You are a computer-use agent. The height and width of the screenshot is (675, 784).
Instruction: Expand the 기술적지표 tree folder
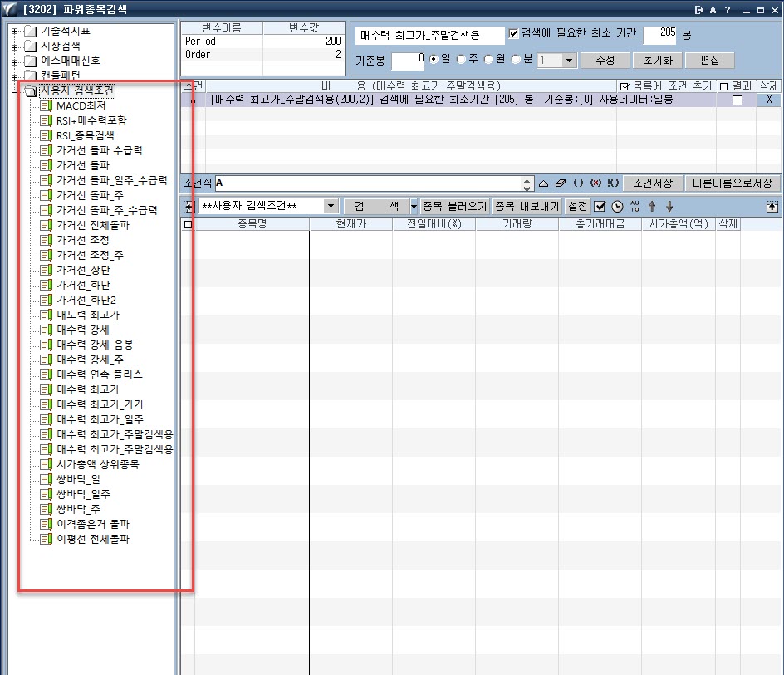click(14, 32)
